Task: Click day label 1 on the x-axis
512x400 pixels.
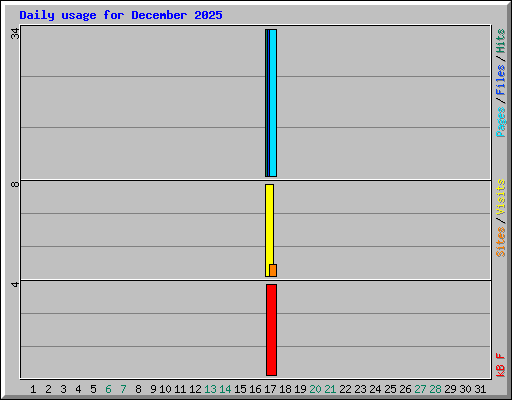Action: (x=33, y=389)
